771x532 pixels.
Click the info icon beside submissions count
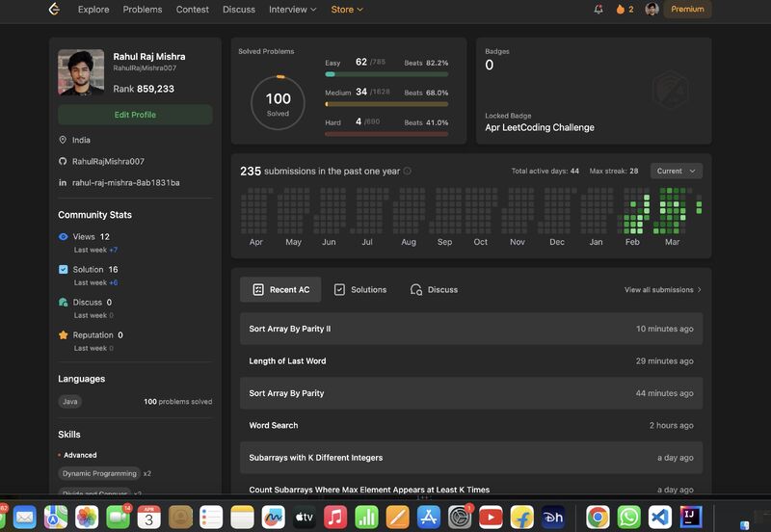(x=407, y=172)
